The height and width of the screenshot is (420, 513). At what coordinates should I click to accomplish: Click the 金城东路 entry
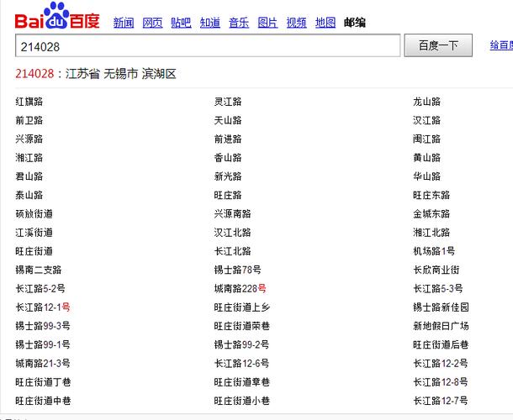click(431, 213)
